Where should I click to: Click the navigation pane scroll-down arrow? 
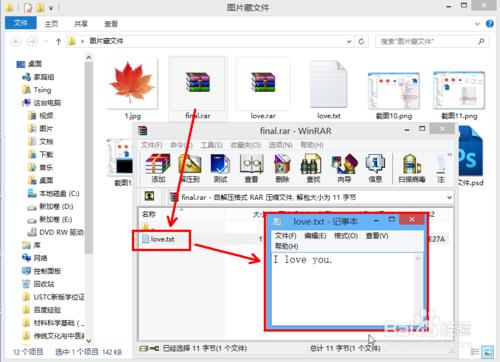tap(88, 341)
